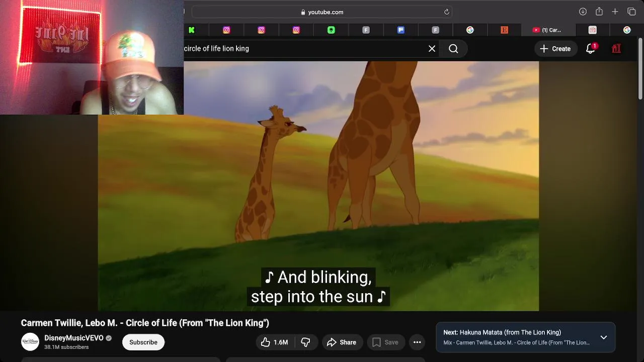
Task: Click the YouTube search magnifier button
Action: 453,49
